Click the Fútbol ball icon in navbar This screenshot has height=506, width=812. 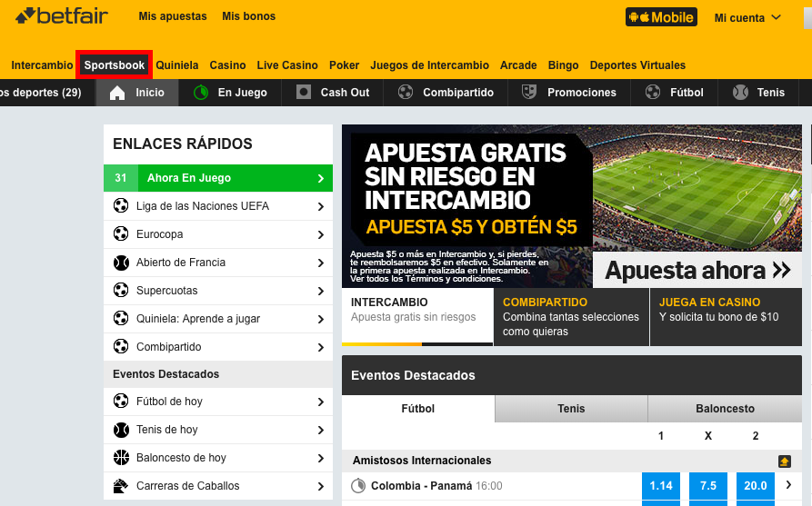click(x=653, y=92)
